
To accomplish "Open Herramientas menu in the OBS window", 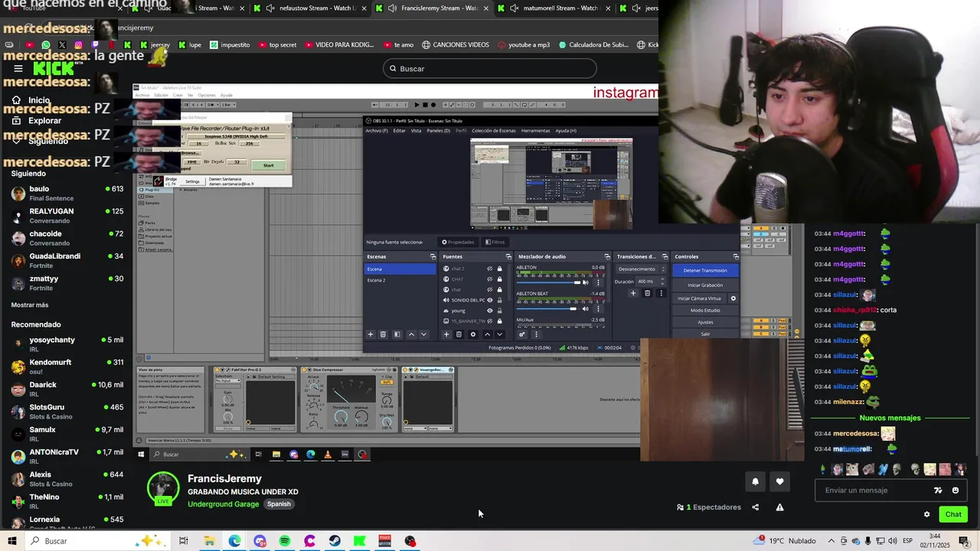I will [535, 131].
